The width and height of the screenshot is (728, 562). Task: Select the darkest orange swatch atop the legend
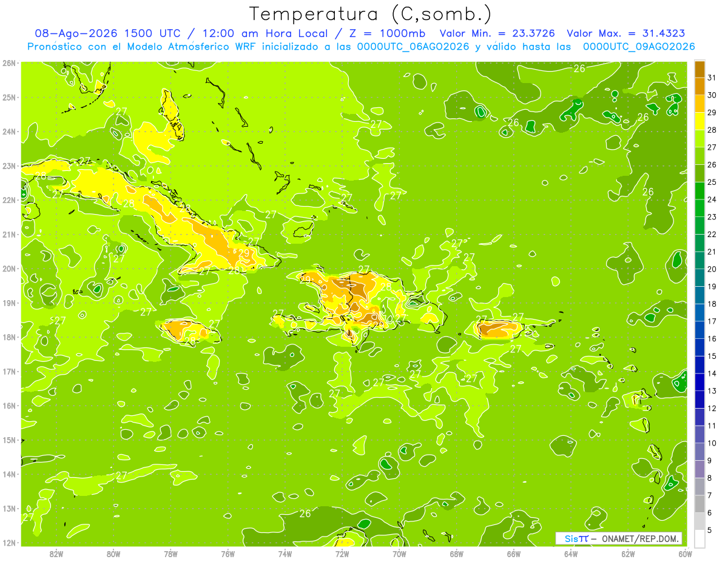pos(699,69)
